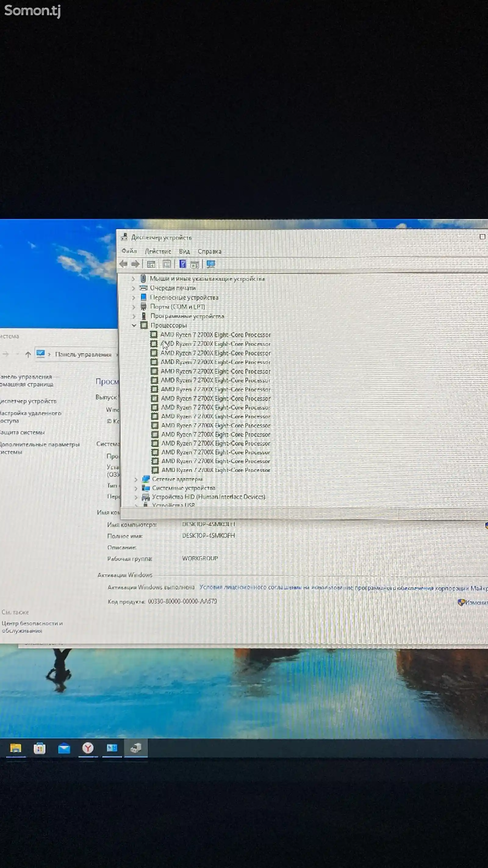Expand the Переносные устройства node

134,298
